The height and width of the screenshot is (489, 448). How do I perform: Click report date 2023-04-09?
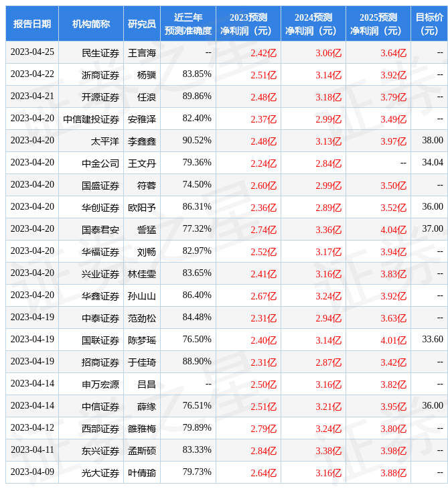click(x=32, y=472)
